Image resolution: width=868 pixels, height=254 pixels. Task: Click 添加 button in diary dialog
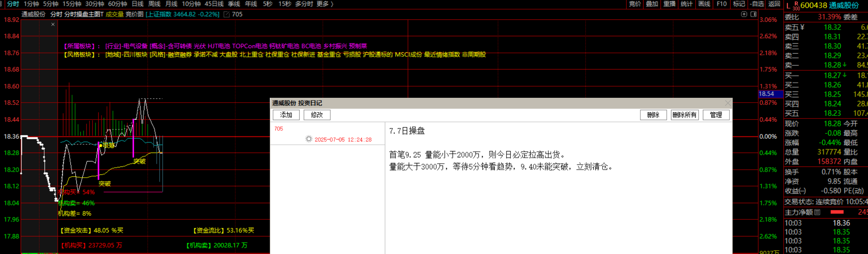(286, 115)
